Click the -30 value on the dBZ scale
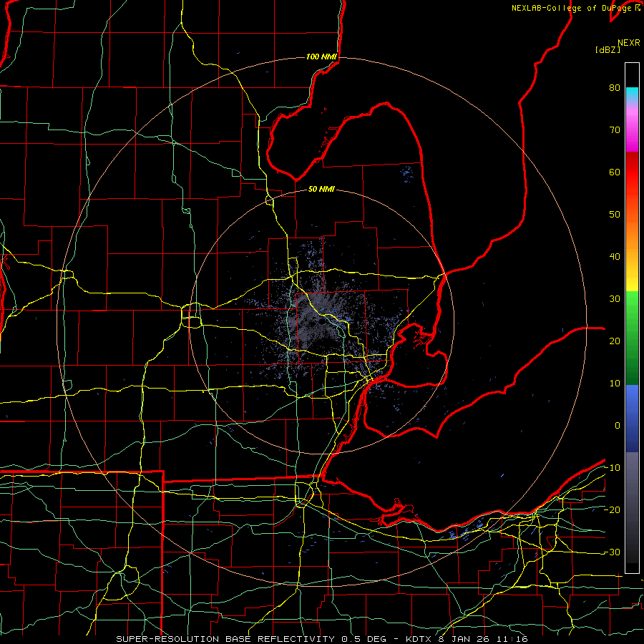 (612, 552)
